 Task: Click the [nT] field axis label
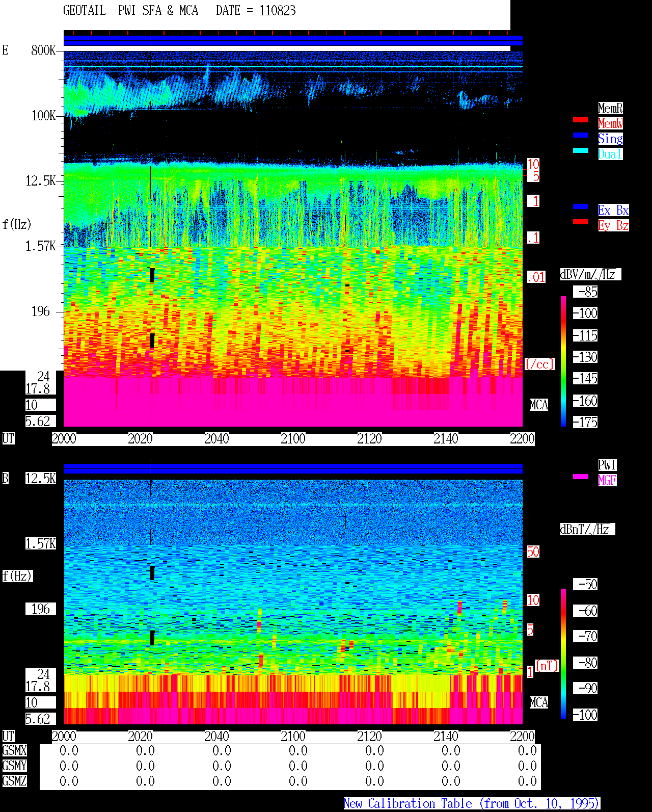(x=547, y=666)
